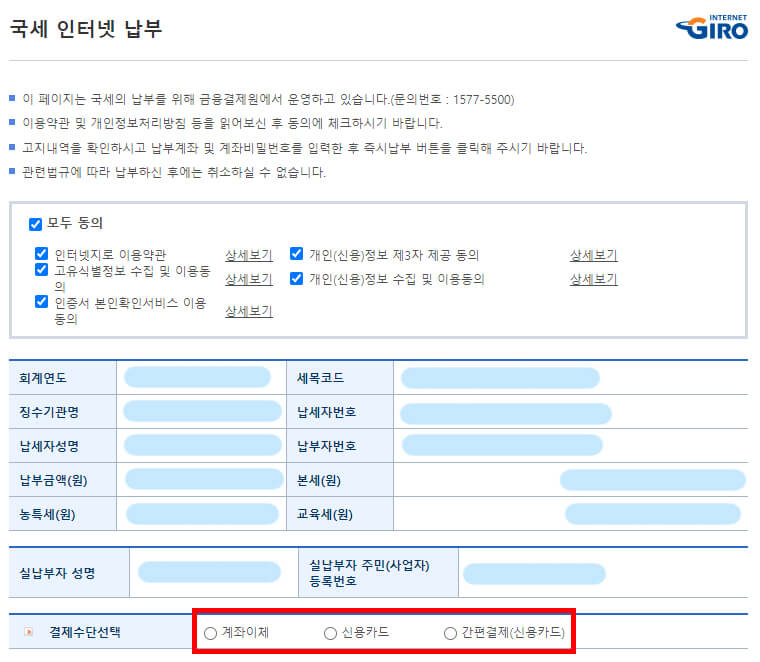The height and width of the screenshot is (662, 760).
Task: Toggle the 모두 동의 checkbox
Action: [35, 224]
